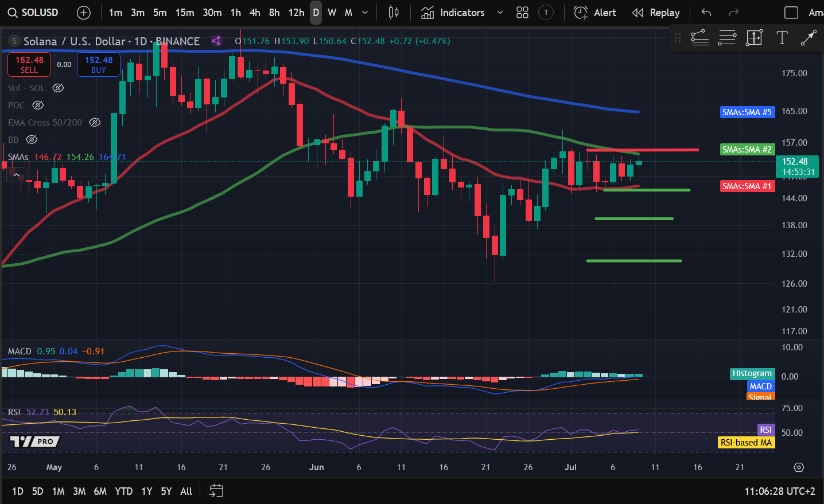Switch to W weekly timeframe
This screenshot has width=824, height=504.
[x=332, y=13]
